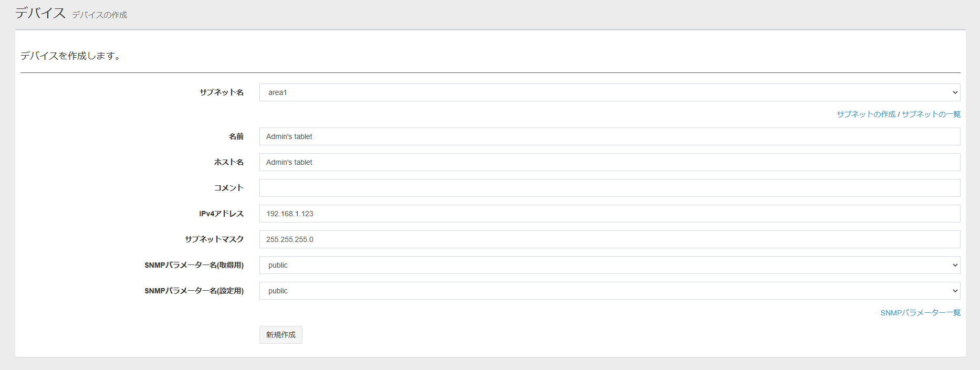Viewport: 980px width, 370px height.
Task: Open the SNMPパラメーター一覧 link
Action: 920,313
